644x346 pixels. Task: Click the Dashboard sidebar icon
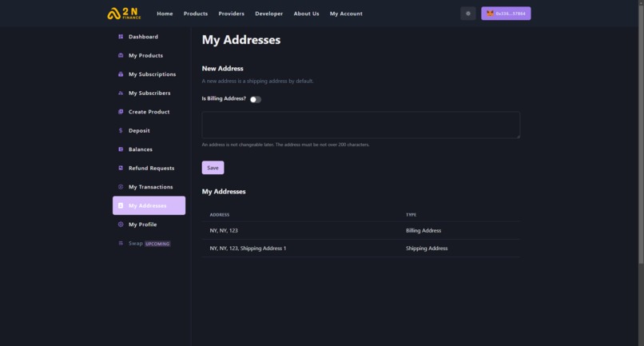pyautogui.click(x=121, y=37)
